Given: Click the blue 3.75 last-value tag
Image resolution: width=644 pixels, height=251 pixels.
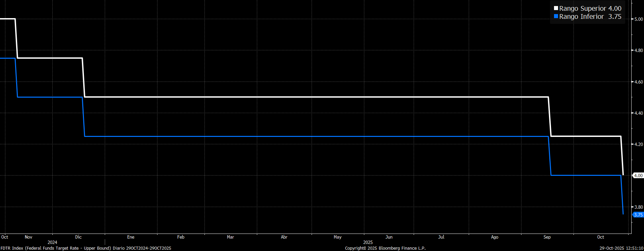Looking at the screenshot, I should pos(638,215).
